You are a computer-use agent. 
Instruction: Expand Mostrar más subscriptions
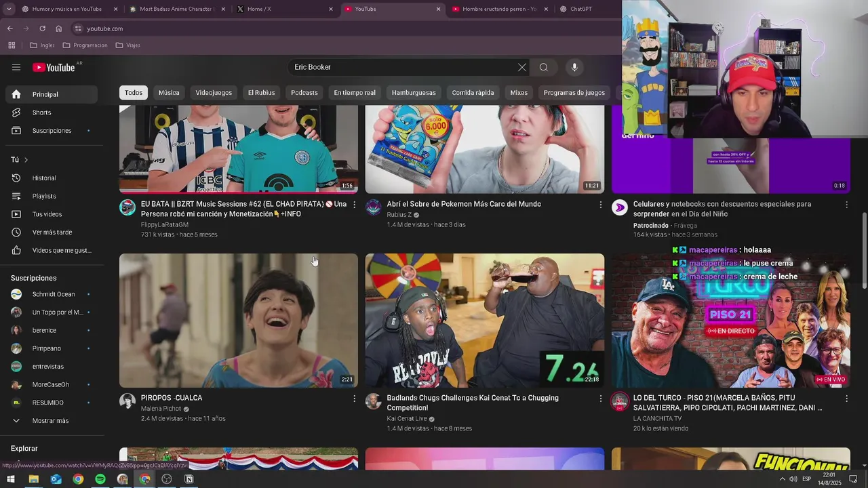click(x=52, y=421)
